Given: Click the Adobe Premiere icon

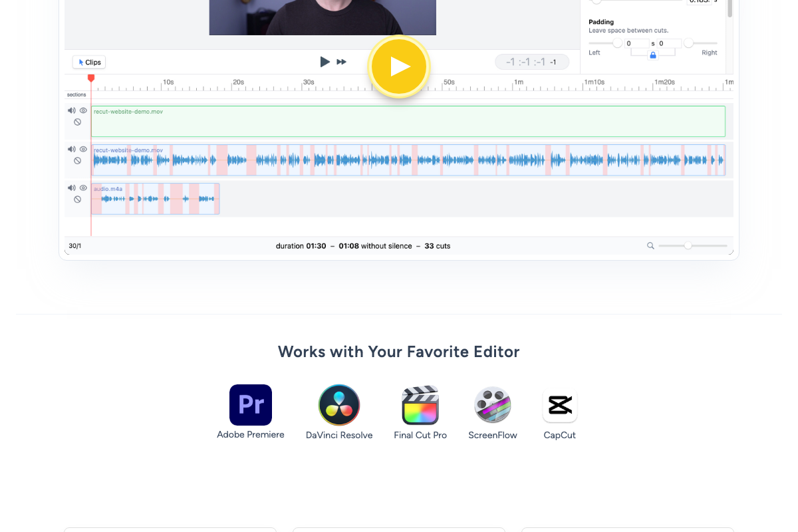Looking at the screenshot, I should (x=251, y=405).
